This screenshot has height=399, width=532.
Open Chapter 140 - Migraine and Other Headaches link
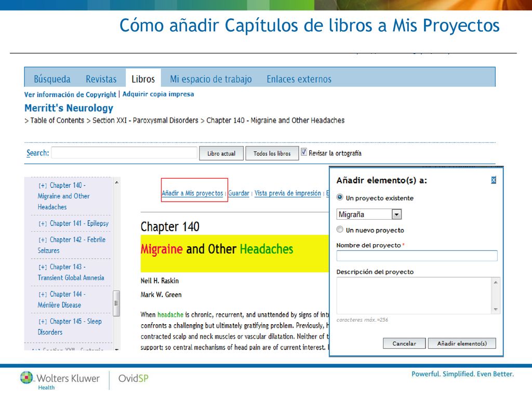63,196
